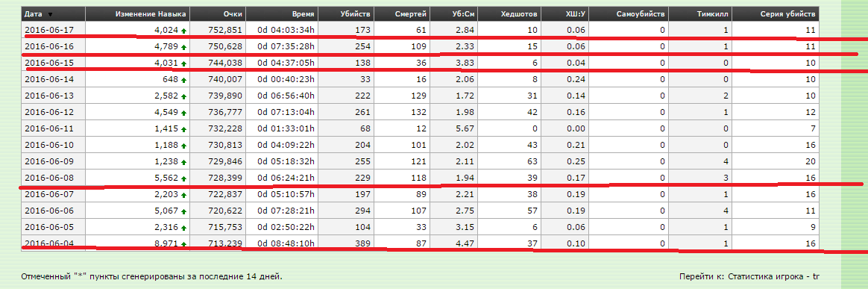The height and width of the screenshot is (289, 868).
Task: Click the kills value 173
Action: coord(362,31)
